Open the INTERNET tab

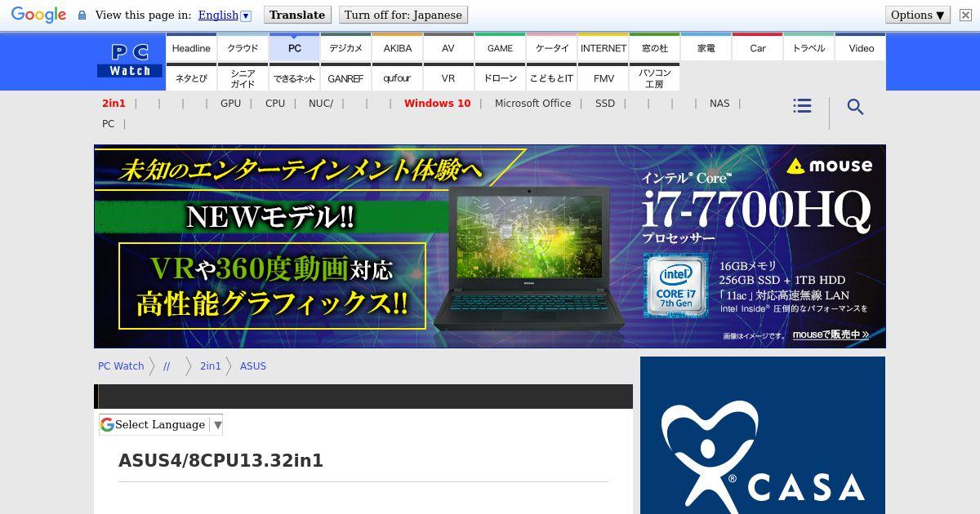point(603,47)
